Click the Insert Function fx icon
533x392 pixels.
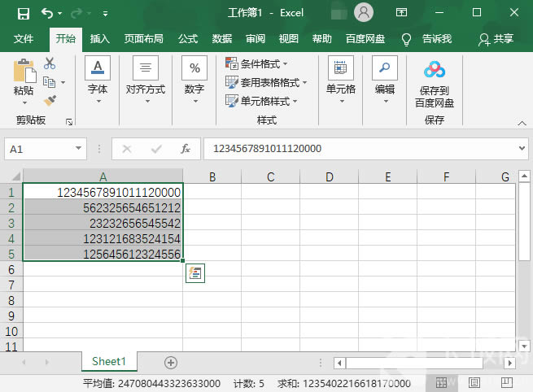click(186, 149)
